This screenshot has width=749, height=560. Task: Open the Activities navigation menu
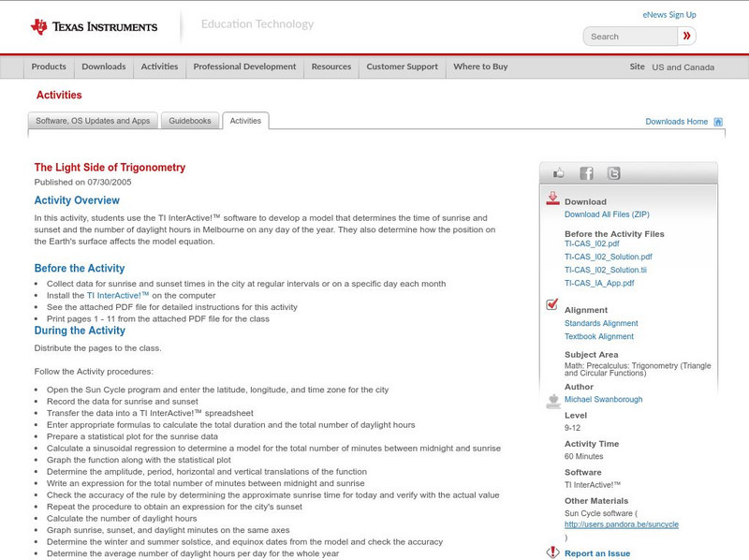coord(159,66)
